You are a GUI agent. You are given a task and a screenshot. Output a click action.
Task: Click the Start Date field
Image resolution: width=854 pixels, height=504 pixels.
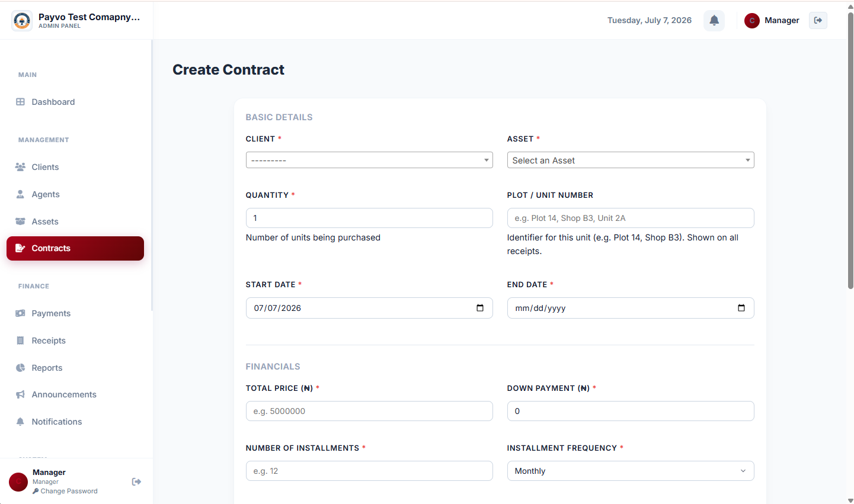click(x=369, y=308)
